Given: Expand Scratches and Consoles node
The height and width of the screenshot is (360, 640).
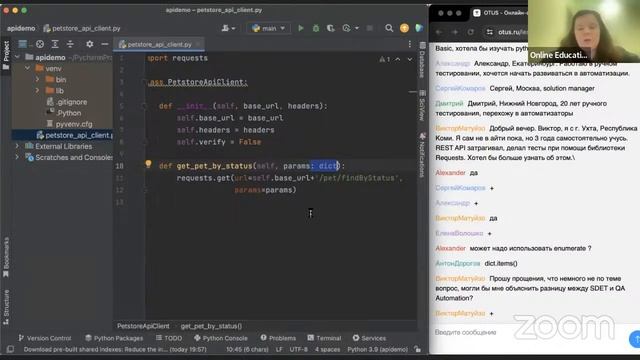Looking at the screenshot, I should pos(17,157).
